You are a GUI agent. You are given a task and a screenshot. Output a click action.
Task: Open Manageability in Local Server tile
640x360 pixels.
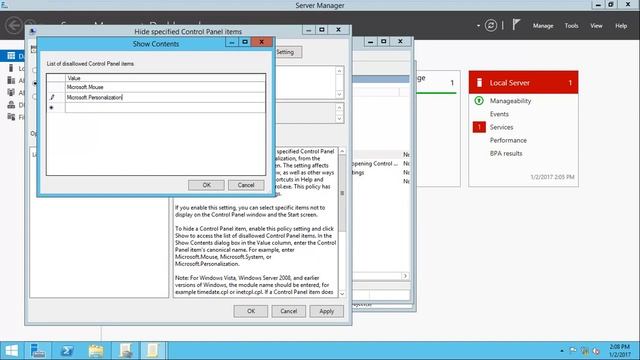(x=510, y=101)
